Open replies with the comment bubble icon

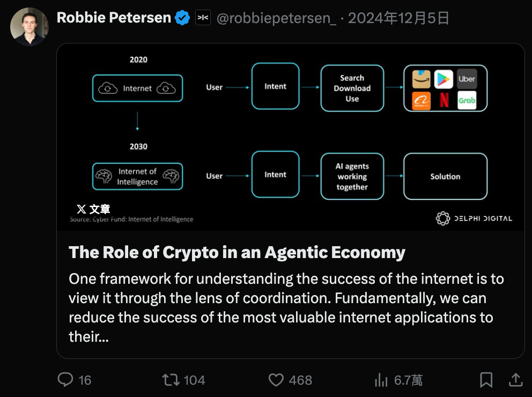pos(65,380)
